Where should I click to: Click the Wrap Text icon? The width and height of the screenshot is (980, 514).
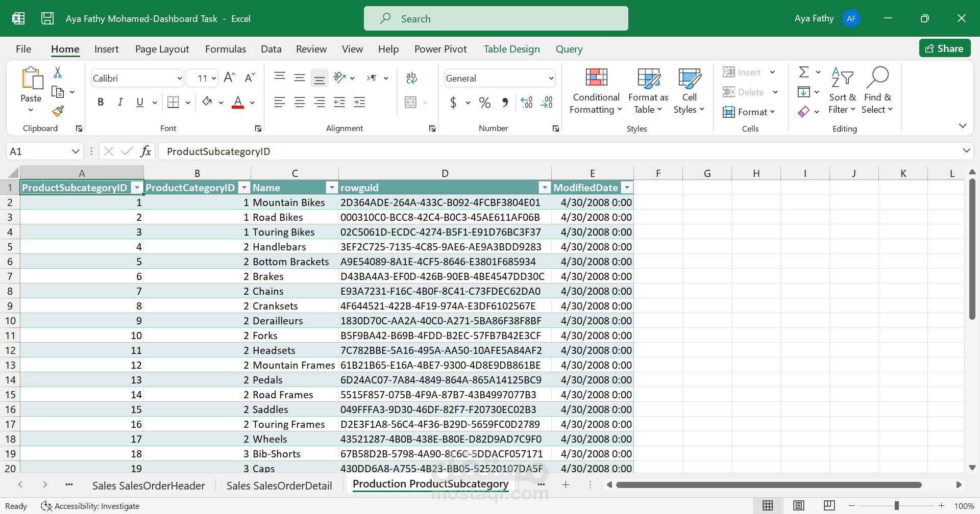click(x=411, y=78)
